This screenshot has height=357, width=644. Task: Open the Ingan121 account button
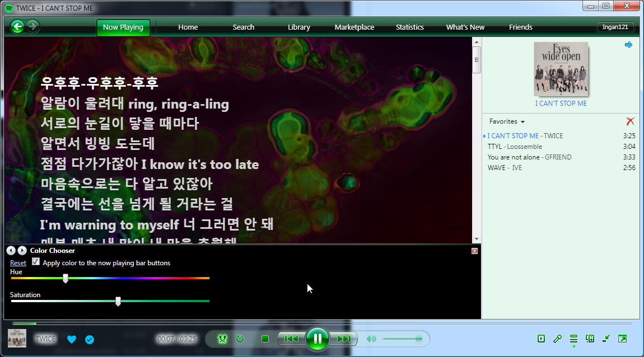(x=615, y=27)
